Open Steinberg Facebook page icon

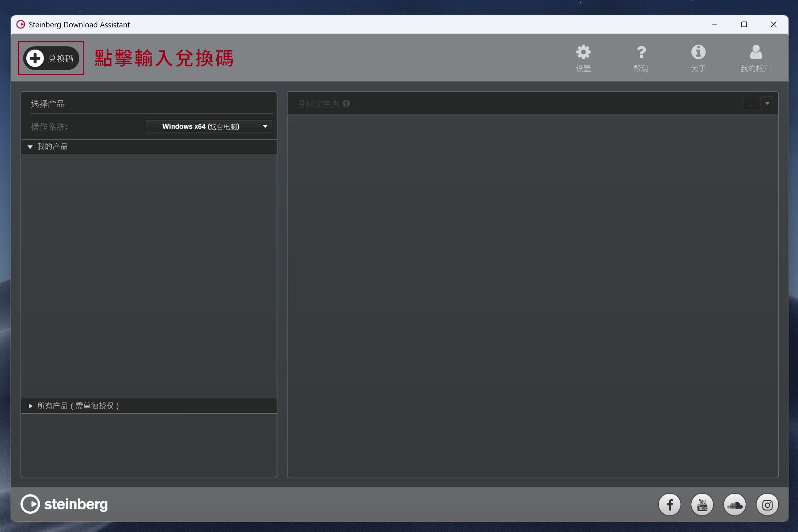[x=669, y=505]
